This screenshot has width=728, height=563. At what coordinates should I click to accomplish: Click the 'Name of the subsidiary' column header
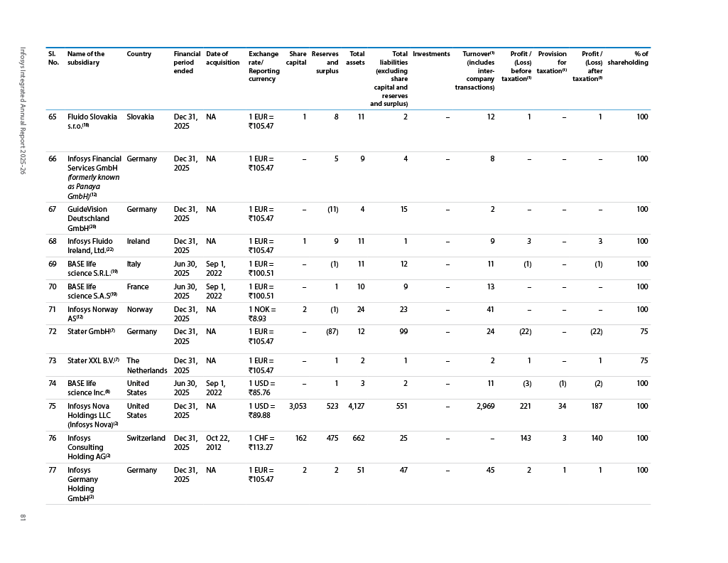pyautogui.click(x=86, y=58)
